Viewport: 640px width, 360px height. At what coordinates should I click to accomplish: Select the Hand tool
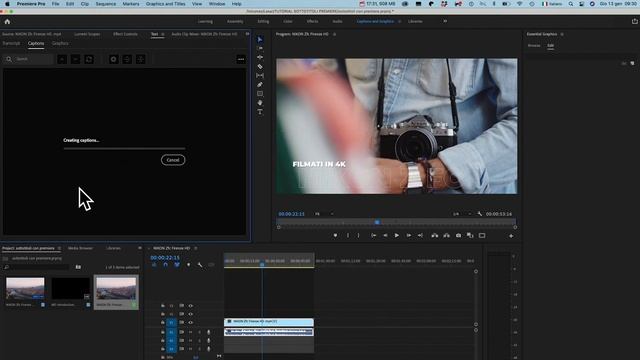[x=260, y=103]
